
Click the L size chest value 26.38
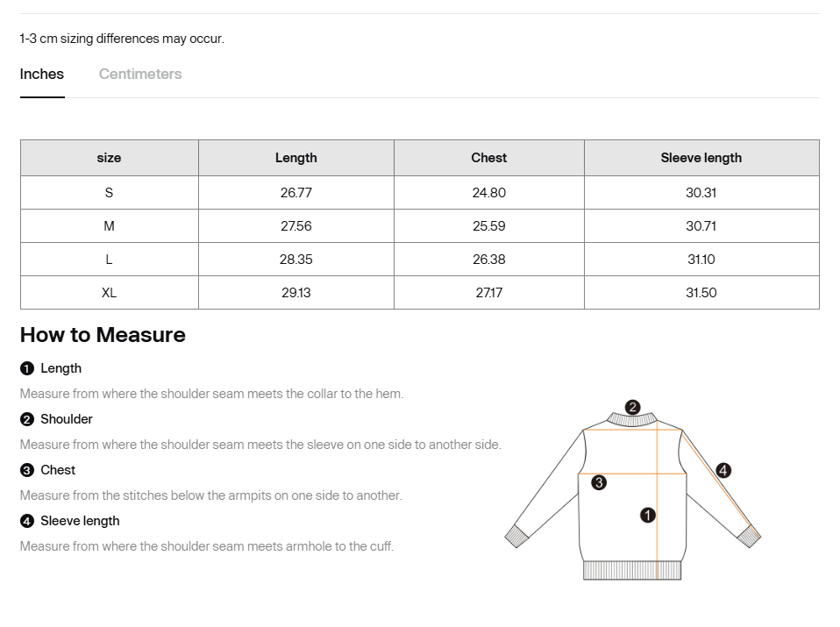tap(488, 260)
